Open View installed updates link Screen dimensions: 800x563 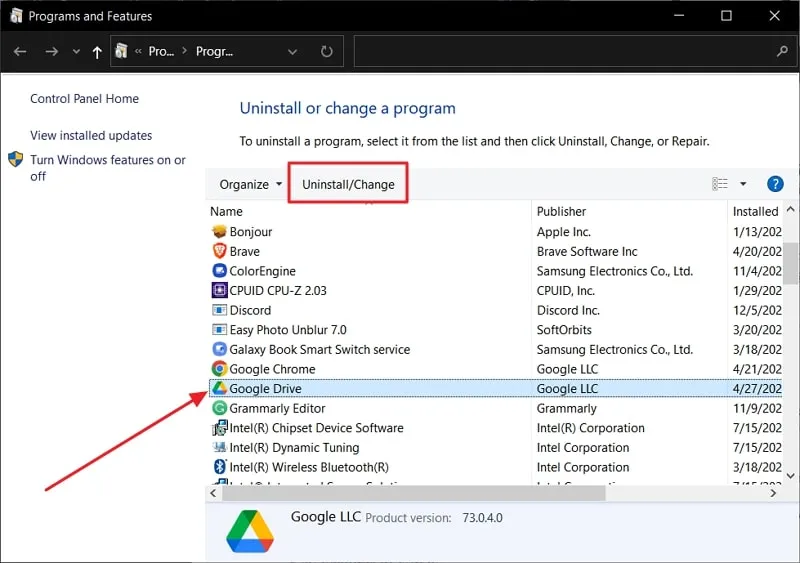(x=91, y=136)
